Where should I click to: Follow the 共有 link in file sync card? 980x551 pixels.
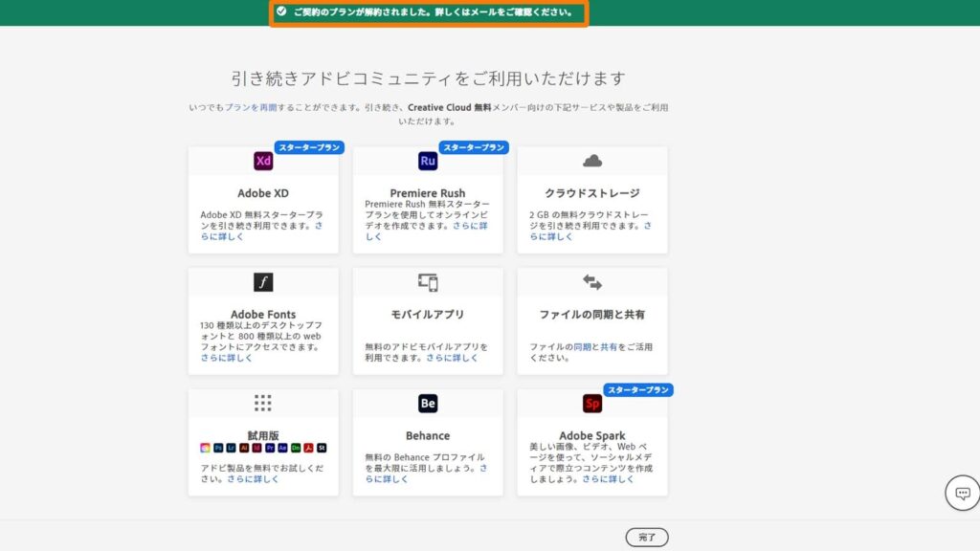click(x=609, y=346)
